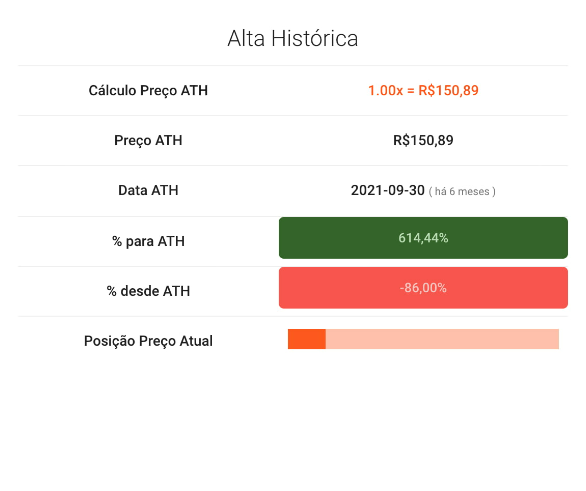Click the empty area below the price bar
This screenshot has width=586, height=491.
pyautogui.click(x=293, y=419)
